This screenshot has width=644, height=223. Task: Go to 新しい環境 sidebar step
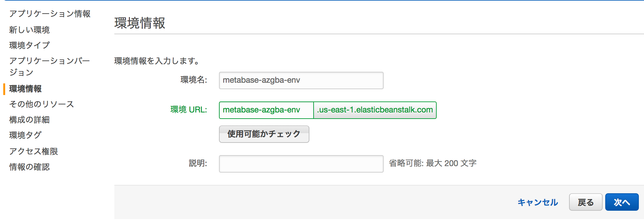tap(29, 30)
